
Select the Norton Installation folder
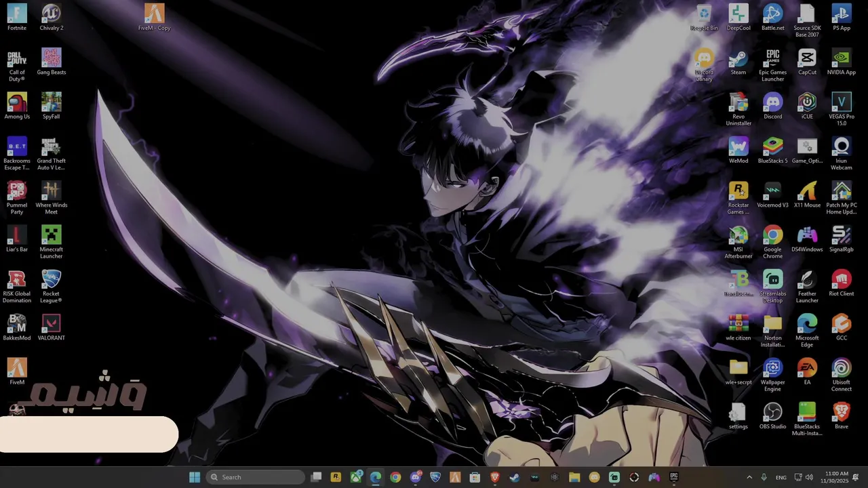773,331
